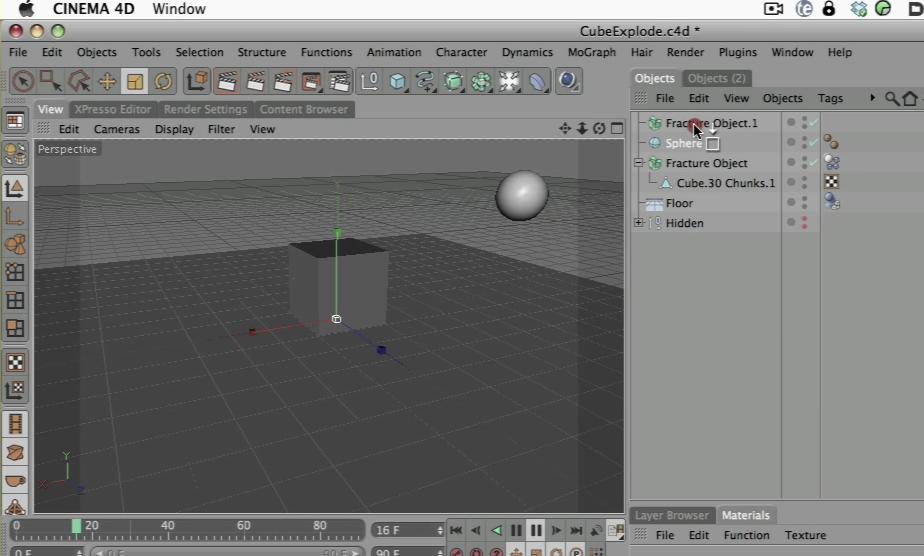Select the Sphere object in the Objects tree

(x=684, y=143)
